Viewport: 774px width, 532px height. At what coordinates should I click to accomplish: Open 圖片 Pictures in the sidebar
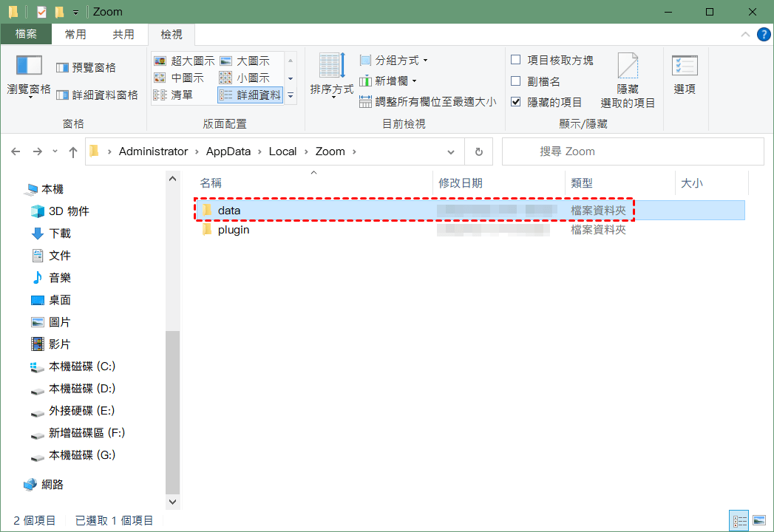[x=51, y=322]
